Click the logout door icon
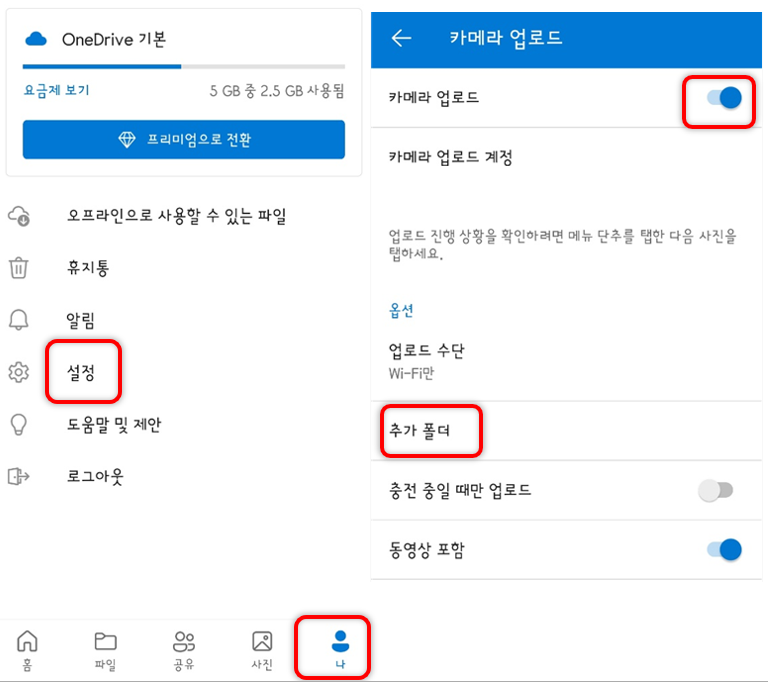 [19, 476]
